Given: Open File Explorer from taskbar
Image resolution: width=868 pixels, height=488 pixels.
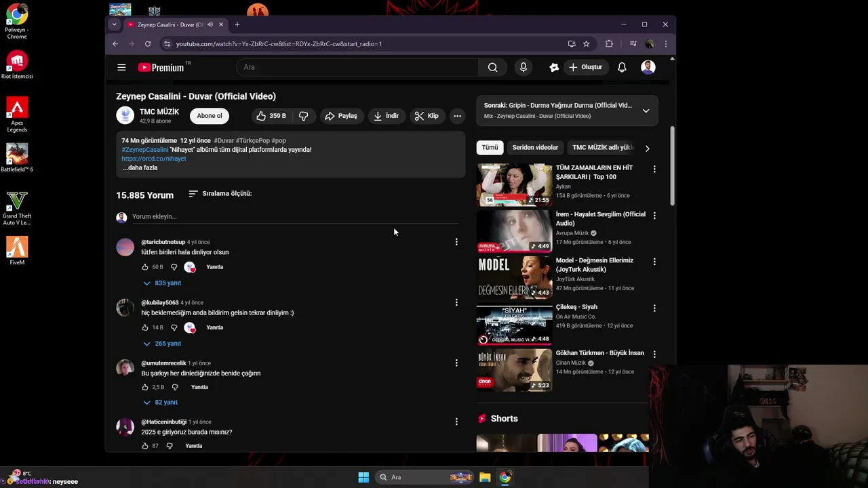Looking at the screenshot, I should click(485, 477).
